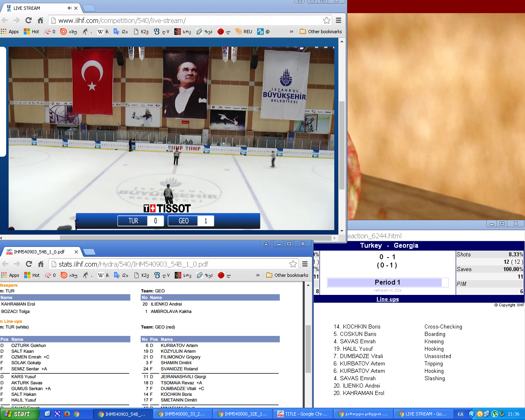Open Other bookmarks folder in PDF window
Image resolution: width=525 pixels, height=420 pixels.
pyautogui.click(x=287, y=275)
